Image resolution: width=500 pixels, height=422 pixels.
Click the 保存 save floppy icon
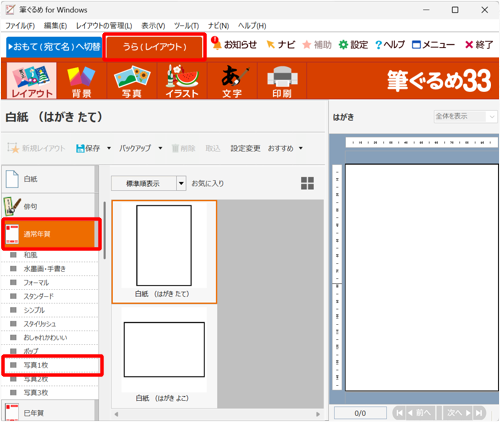click(x=80, y=148)
